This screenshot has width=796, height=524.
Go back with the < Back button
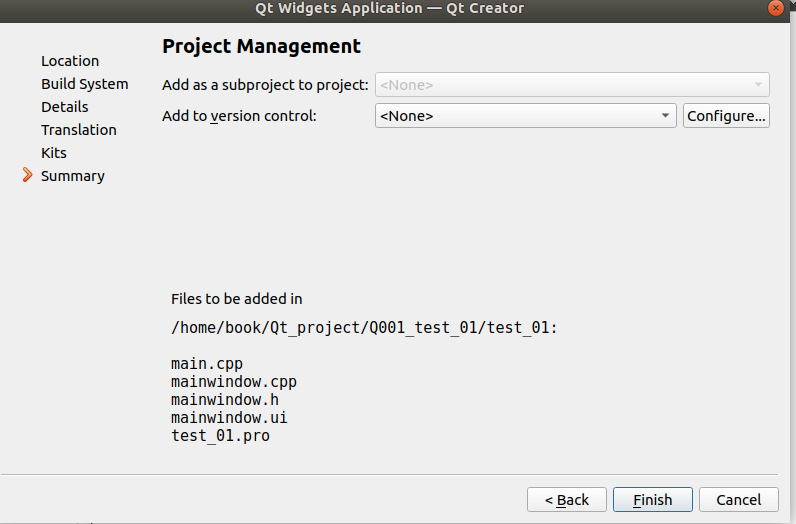coord(567,500)
